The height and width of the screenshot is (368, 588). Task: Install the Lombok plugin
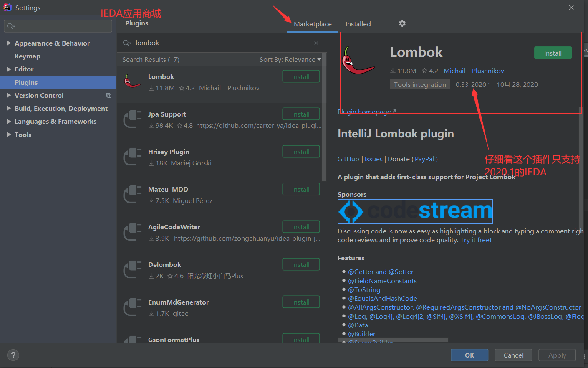pyautogui.click(x=553, y=53)
